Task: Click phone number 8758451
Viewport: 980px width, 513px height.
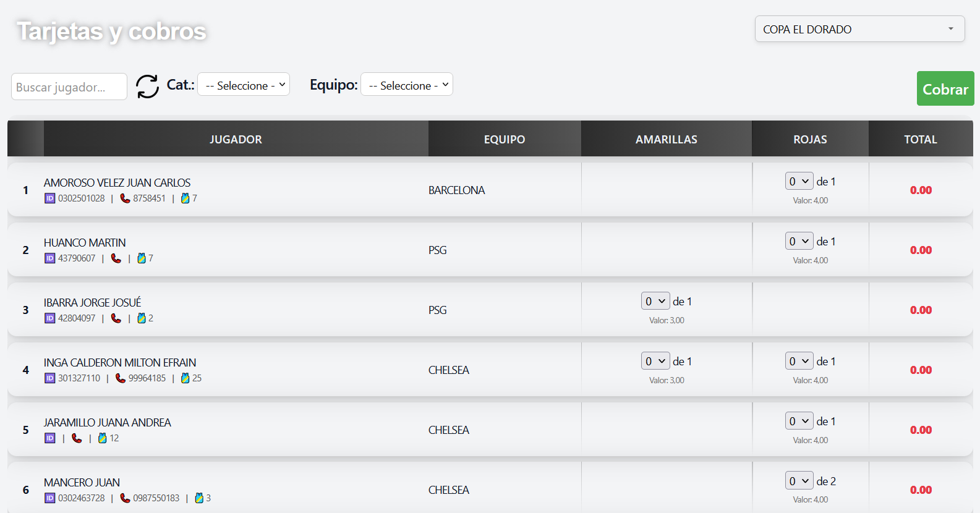Action: pyautogui.click(x=149, y=198)
